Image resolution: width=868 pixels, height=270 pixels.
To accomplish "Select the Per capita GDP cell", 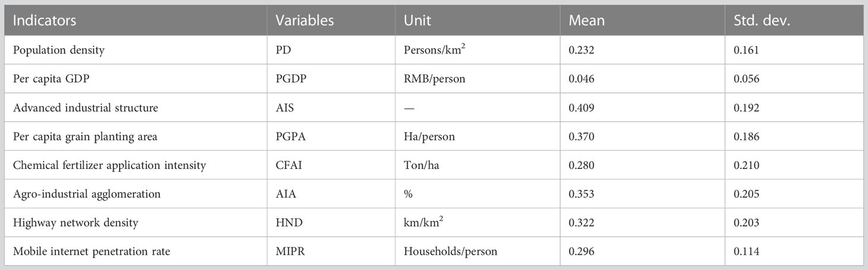I will click(49, 79).
